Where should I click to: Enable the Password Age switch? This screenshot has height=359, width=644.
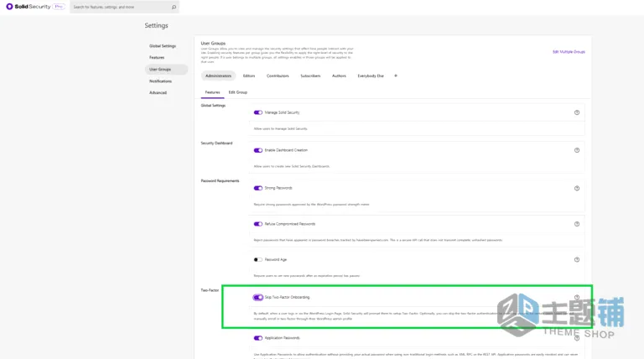click(258, 259)
